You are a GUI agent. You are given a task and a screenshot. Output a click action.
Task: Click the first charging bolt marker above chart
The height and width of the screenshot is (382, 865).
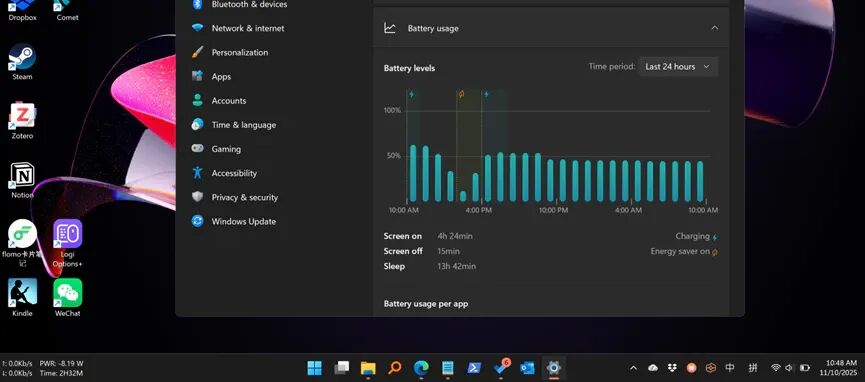[412, 94]
